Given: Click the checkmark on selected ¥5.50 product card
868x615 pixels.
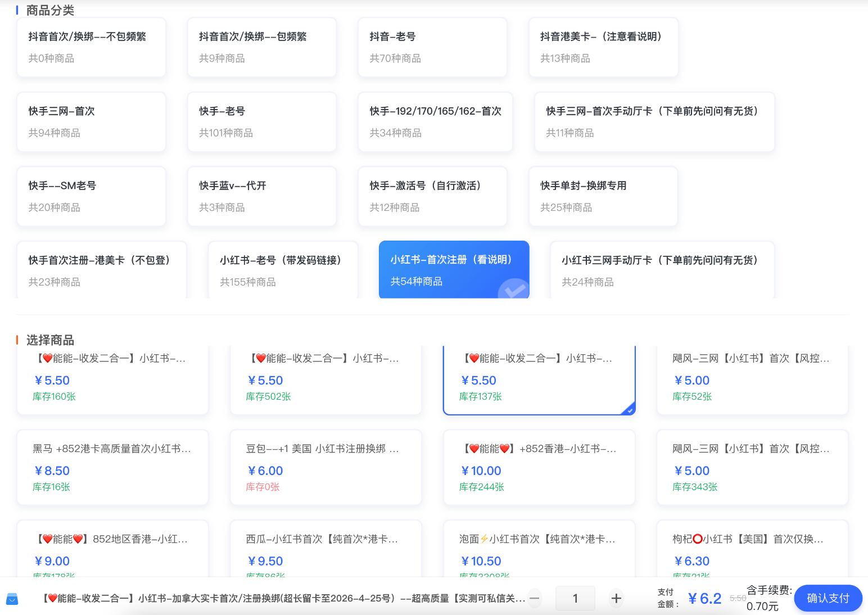Looking at the screenshot, I should pos(629,409).
